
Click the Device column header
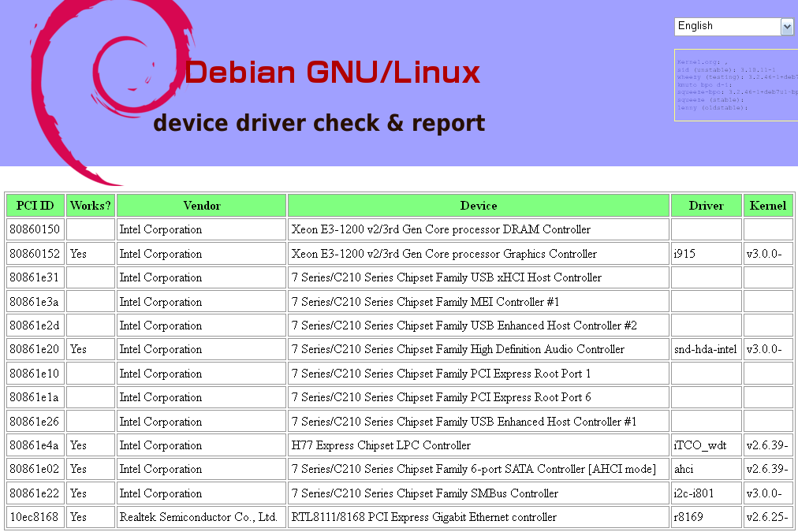pos(479,206)
